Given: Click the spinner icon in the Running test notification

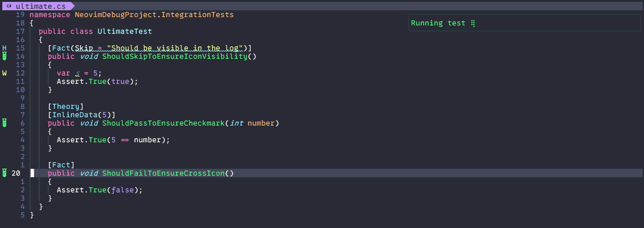Looking at the screenshot, I should tap(473, 23).
